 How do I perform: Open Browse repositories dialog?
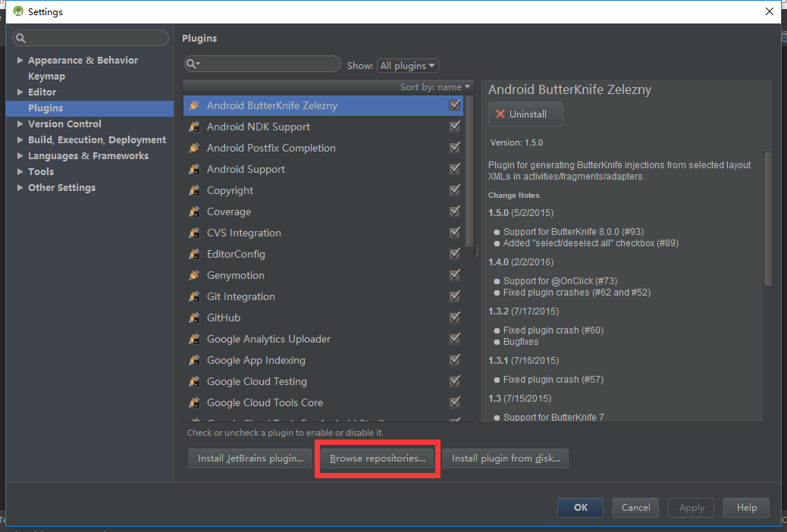[x=378, y=458]
